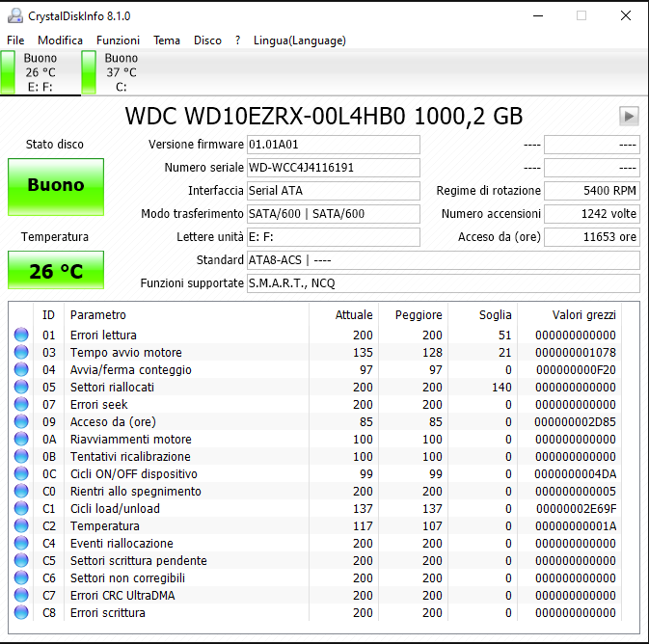Click raw value 000000002D85

575,421
